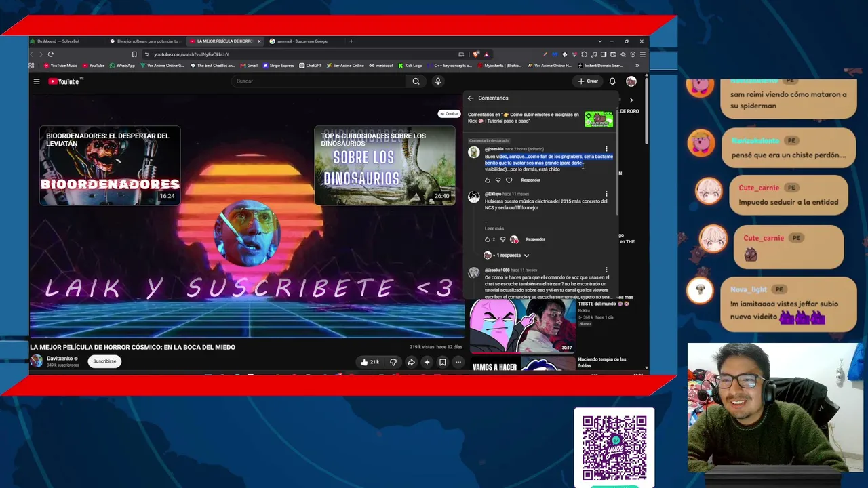Dislike the video
This screenshot has width=868, height=488.
[393, 362]
